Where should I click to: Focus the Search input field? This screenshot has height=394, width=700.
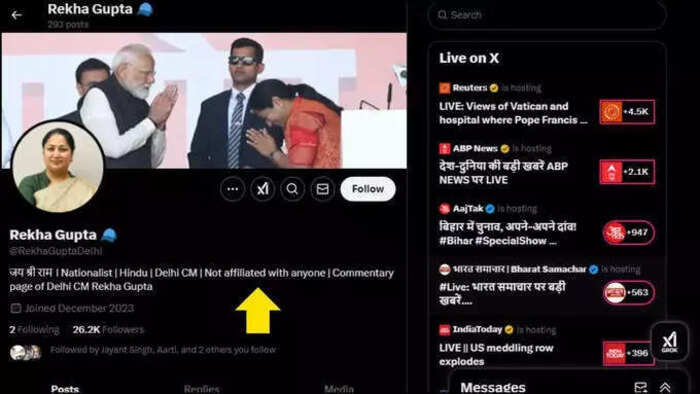pos(547,15)
